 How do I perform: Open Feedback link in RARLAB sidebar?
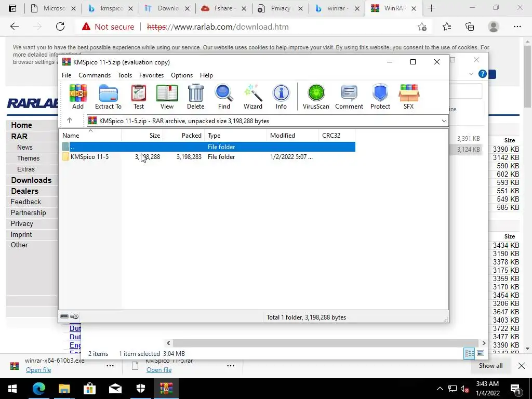click(26, 202)
